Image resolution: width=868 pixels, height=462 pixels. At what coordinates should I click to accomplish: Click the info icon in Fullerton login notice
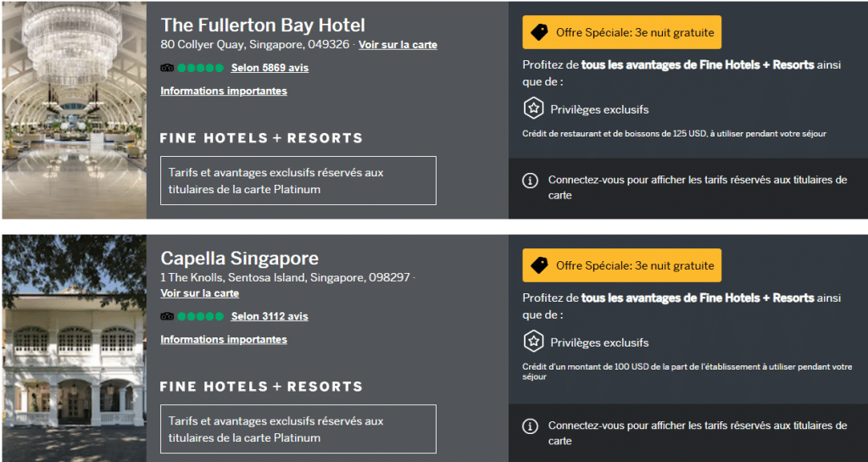click(x=531, y=181)
